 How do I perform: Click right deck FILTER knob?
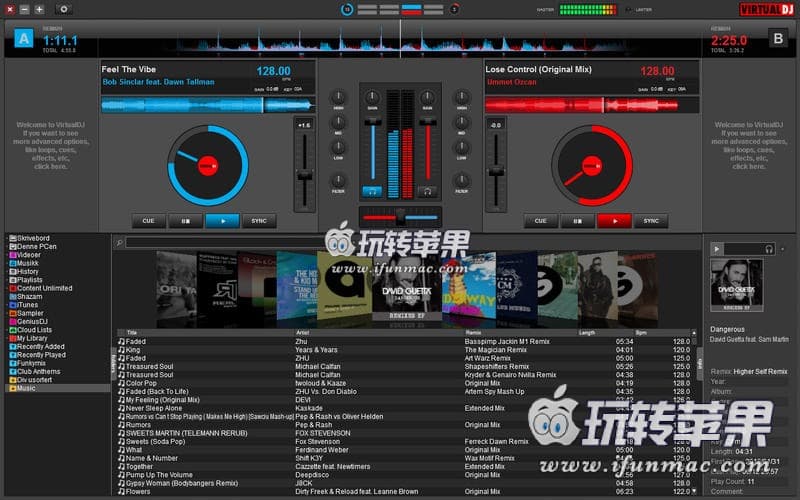point(462,180)
